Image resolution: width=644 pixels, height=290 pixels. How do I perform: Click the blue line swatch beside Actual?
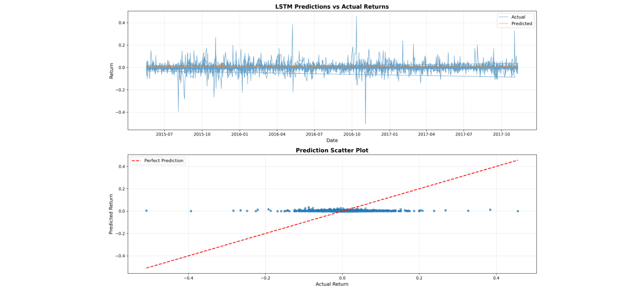[x=503, y=17]
